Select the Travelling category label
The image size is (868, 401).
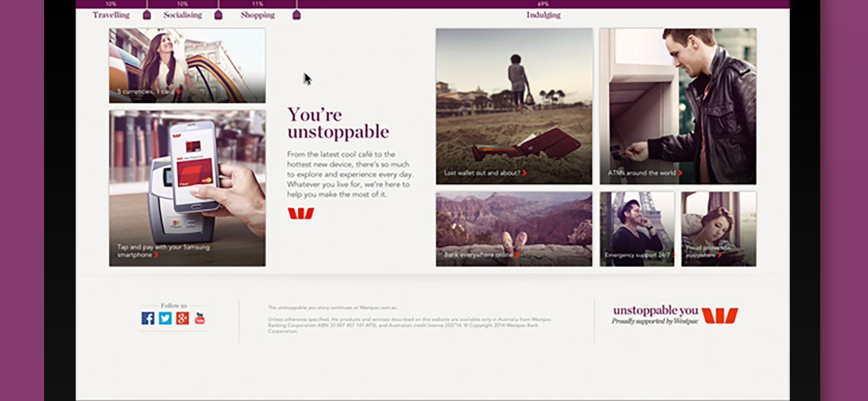(x=111, y=15)
